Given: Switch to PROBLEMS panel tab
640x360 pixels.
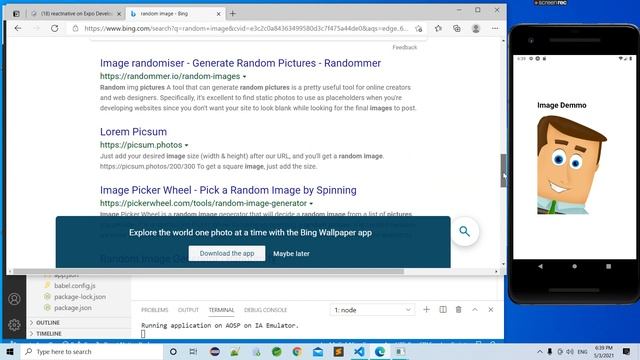Looking at the screenshot, I should 154,310.
